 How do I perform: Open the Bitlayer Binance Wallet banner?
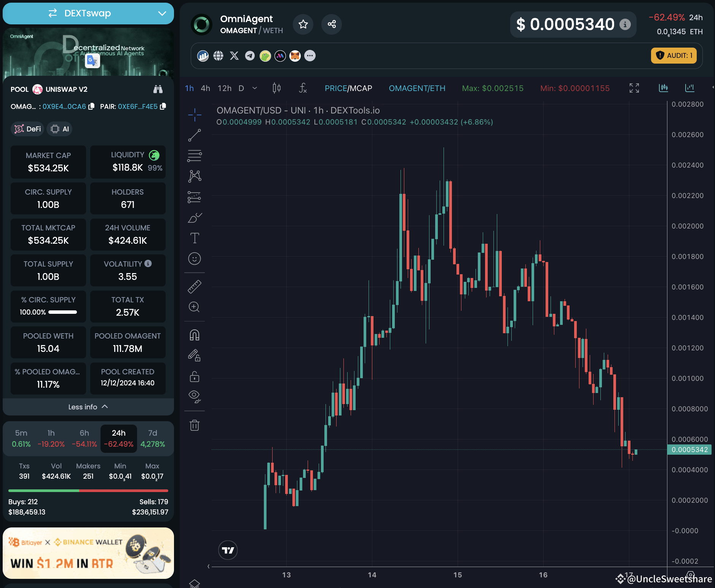tap(88, 553)
